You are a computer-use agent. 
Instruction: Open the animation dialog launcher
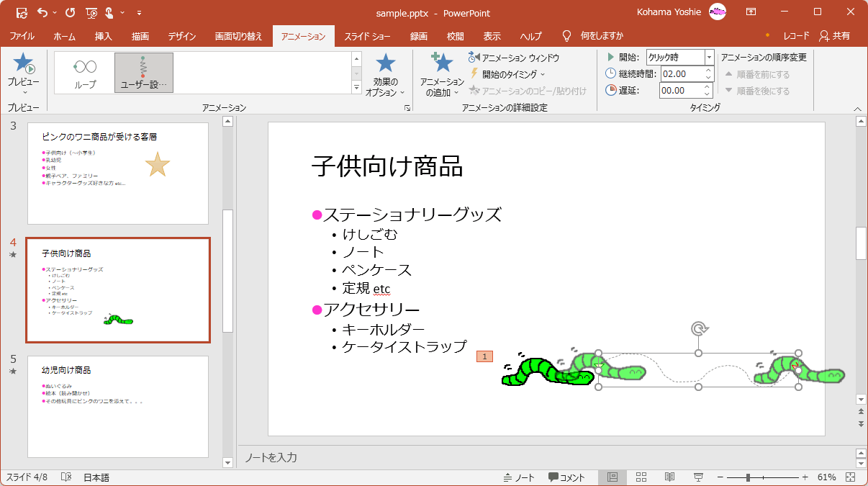[407, 108]
